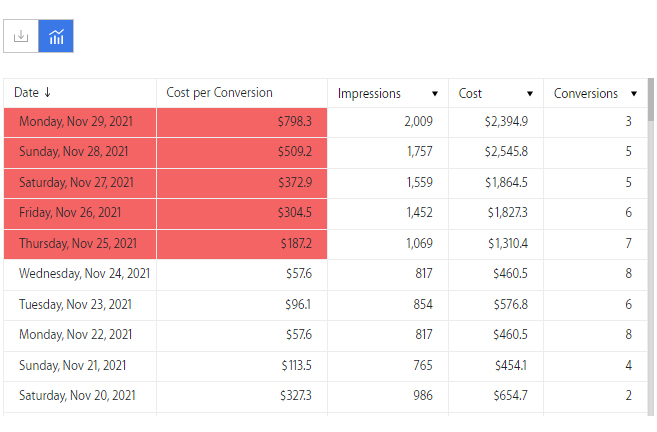The height and width of the screenshot is (432, 657).
Task: Select the Monday, Nov 29, 2021 row
Action: pos(326,122)
